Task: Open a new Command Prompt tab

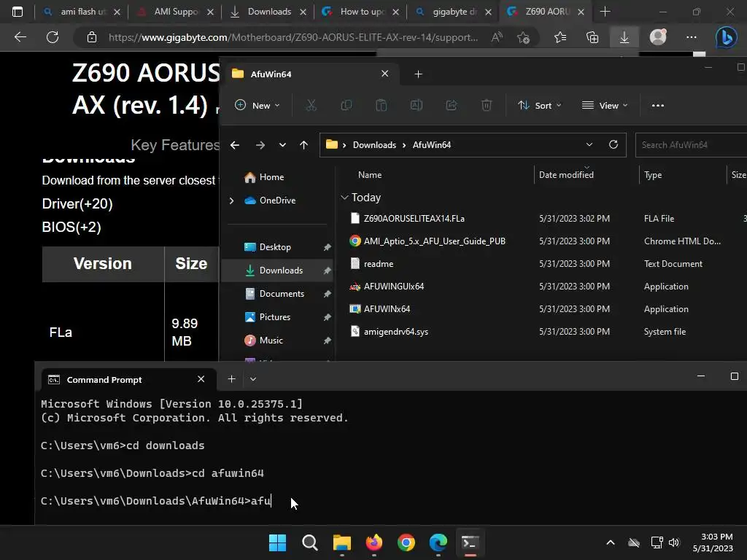Action: click(231, 379)
